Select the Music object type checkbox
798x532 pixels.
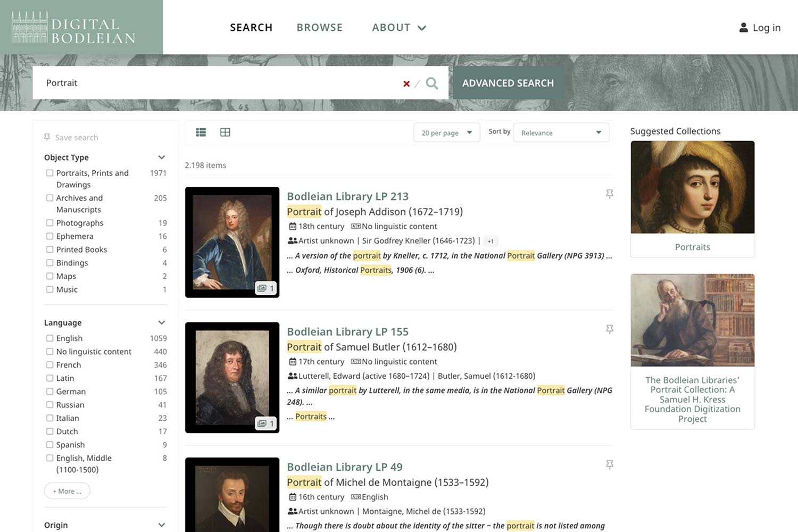(x=49, y=289)
